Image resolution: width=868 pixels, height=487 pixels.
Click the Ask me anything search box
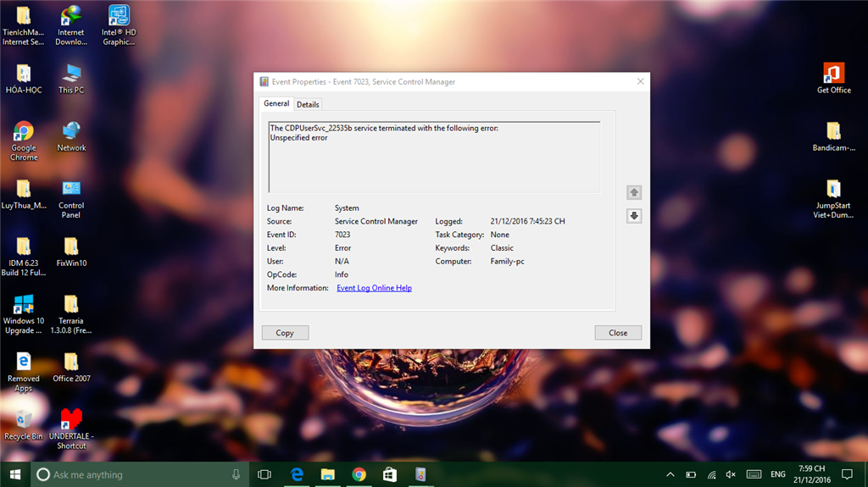pyautogui.click(x=140, y=474)
